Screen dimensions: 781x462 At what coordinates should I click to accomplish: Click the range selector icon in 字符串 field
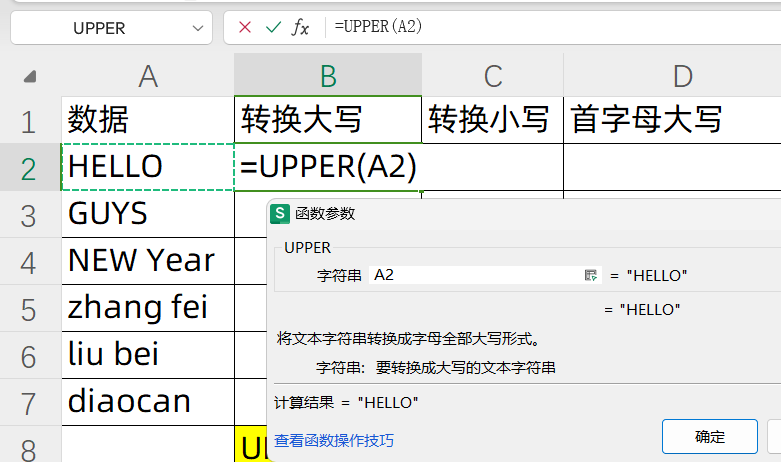591,275
